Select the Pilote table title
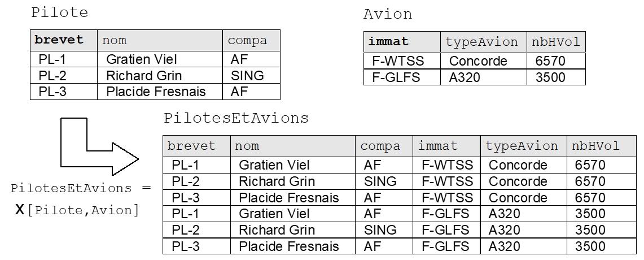 pyautogui.click(x=60, y=12)
